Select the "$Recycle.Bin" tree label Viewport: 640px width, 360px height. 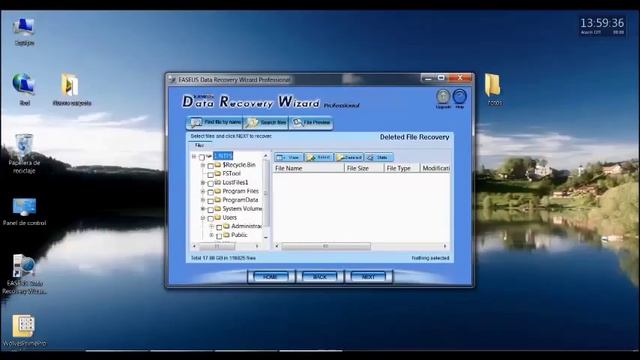tap(239, 165)
